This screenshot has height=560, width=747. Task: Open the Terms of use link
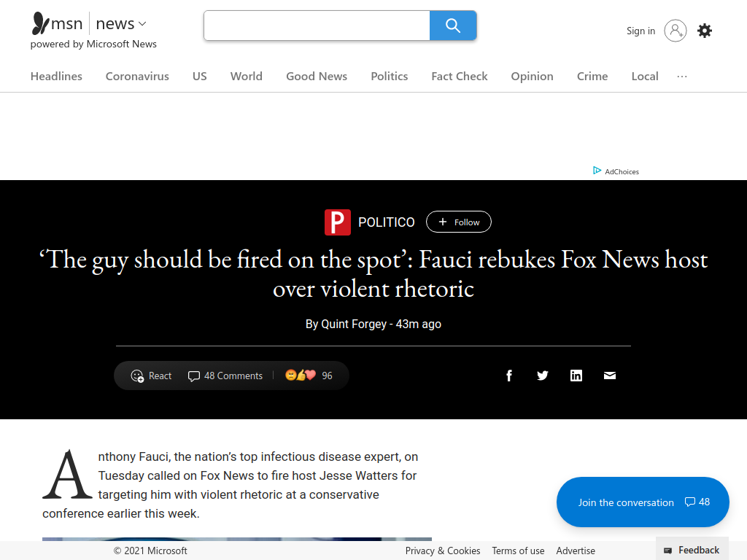(518, 551)
